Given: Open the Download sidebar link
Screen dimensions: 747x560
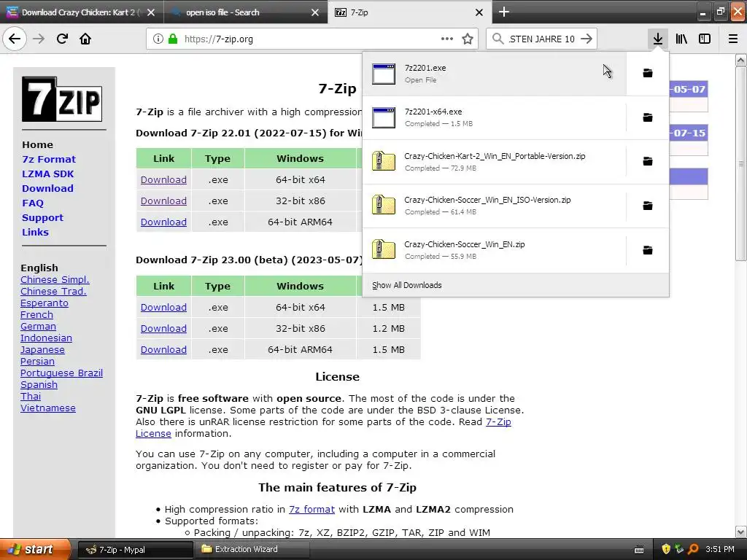Looking at the screenshot, I should pos(47,189).
